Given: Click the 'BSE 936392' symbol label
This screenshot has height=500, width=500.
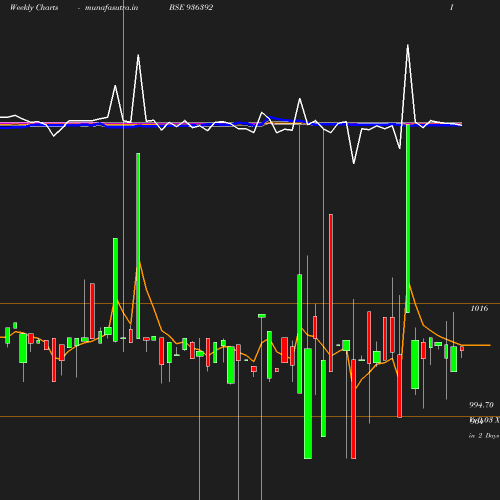Looking at the screenshot, I should [191, 7].
